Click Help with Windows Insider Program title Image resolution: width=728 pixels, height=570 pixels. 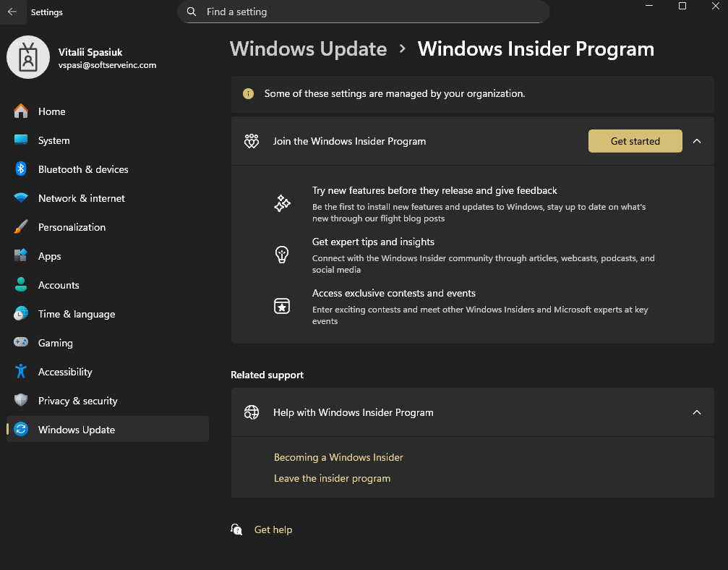click(353, 412)
